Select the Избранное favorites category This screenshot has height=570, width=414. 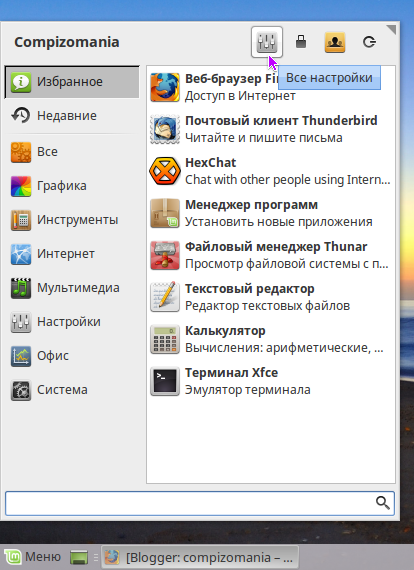click(x=72, y=82)
